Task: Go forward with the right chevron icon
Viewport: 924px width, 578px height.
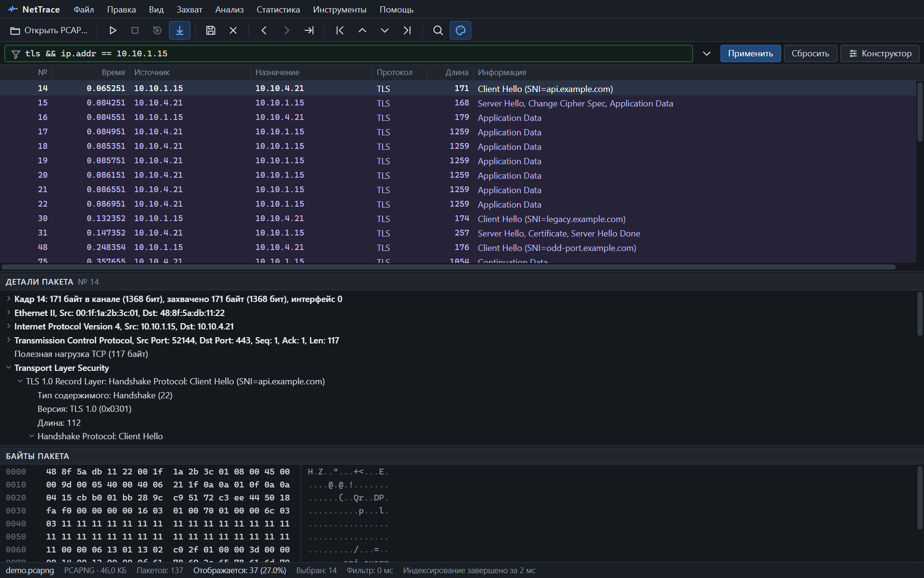Action: click(286, 30)
